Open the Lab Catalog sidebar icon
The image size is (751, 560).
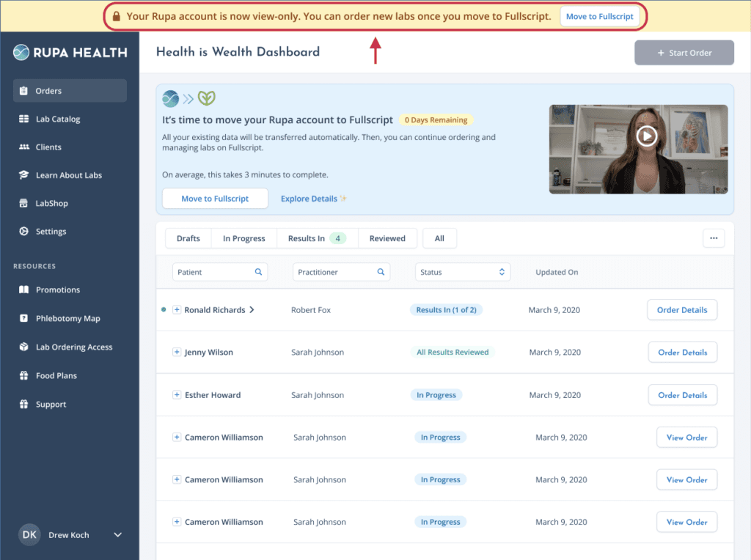pos(24,119)
